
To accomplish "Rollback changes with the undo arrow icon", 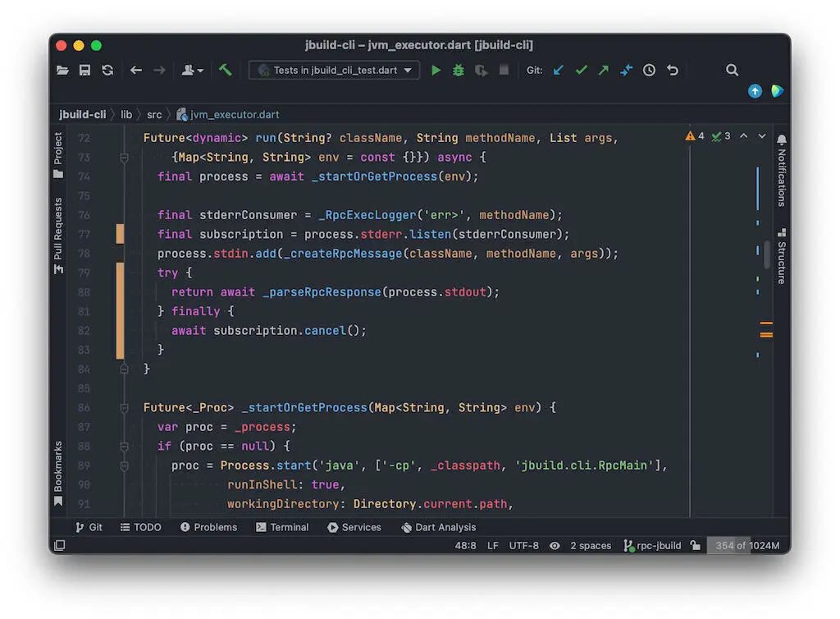I will tap(673, 71).
